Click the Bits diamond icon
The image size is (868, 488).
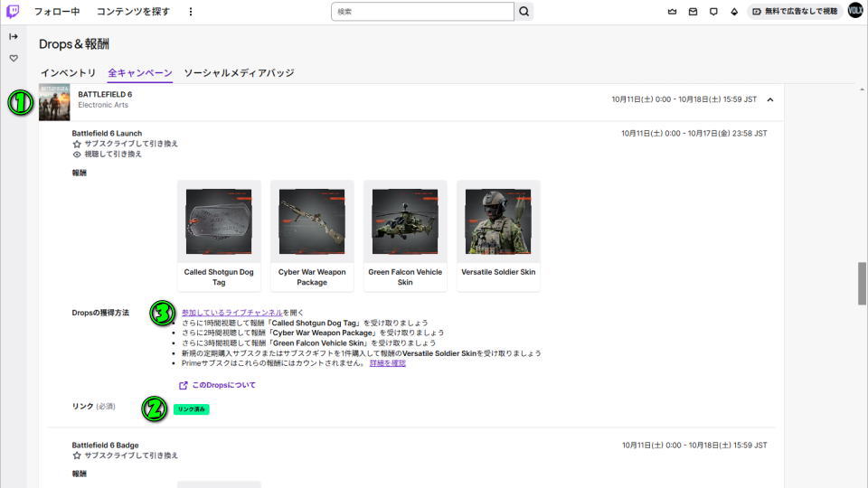[x=734, y=12]
